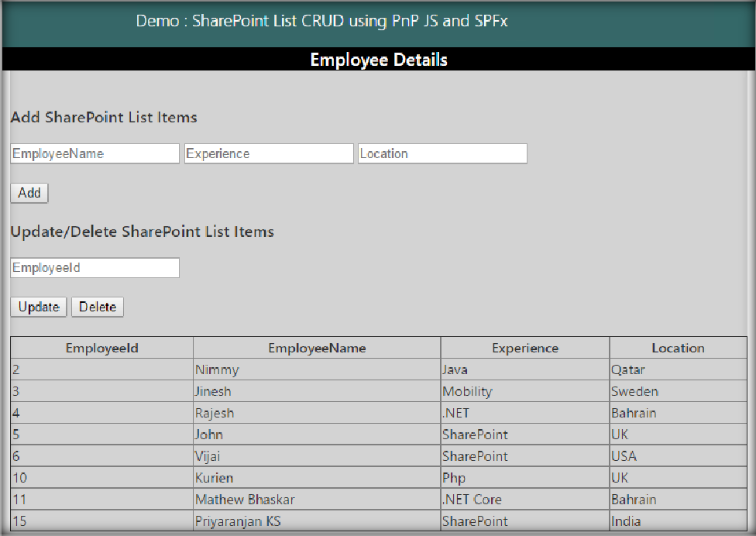Click UK in Kurien's row
Image resolution: width=756 pixels, height=536 pixels.
(678, 478)
